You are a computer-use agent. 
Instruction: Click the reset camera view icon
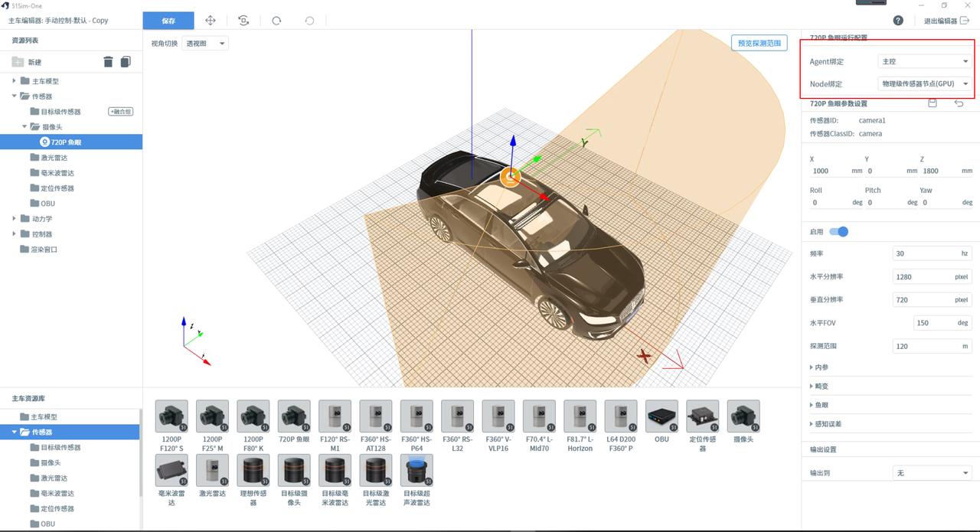(x=243, y=21)
